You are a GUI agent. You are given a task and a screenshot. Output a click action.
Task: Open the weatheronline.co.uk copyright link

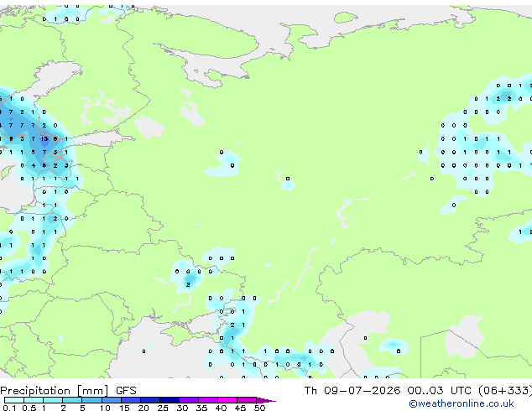tap(462, 403)
